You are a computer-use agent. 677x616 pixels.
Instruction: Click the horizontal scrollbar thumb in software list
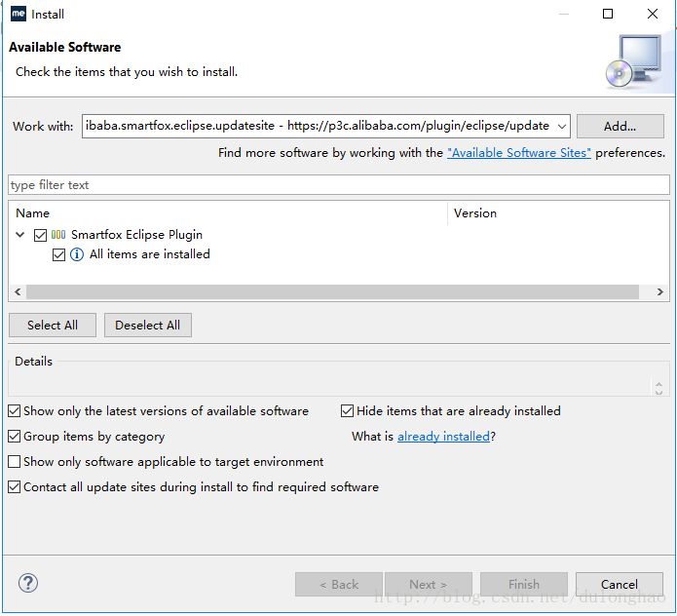(x=332, y=291)
